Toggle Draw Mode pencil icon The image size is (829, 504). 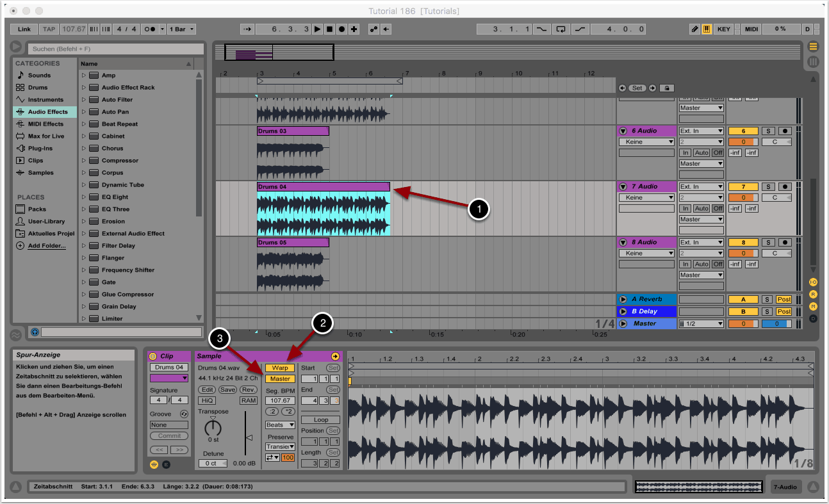pos(695,29)
